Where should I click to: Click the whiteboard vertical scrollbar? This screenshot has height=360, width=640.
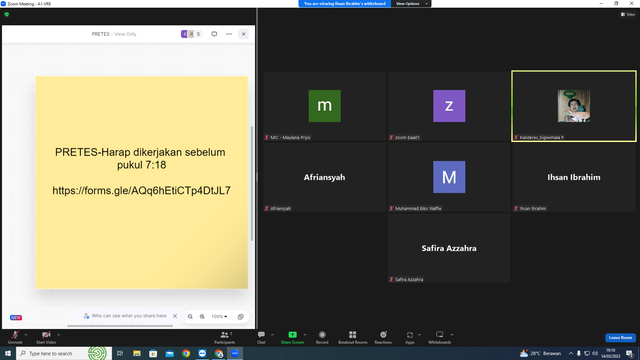coord(252,184)
